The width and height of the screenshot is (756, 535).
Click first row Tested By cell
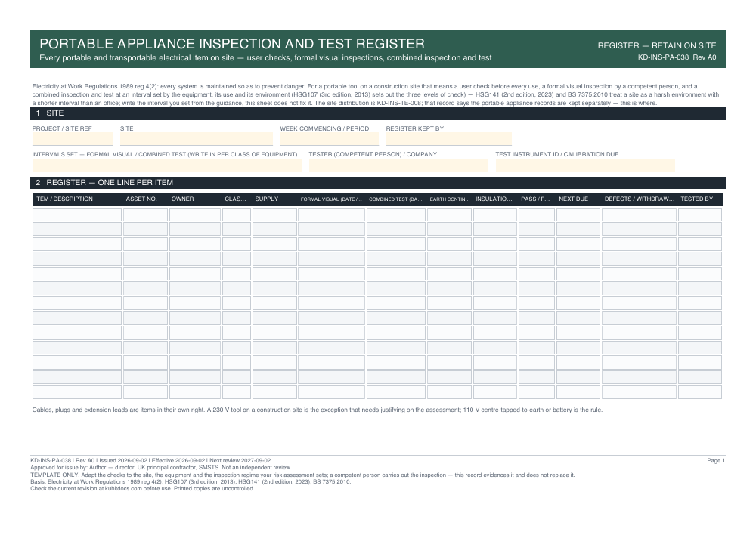pos(700,215)
